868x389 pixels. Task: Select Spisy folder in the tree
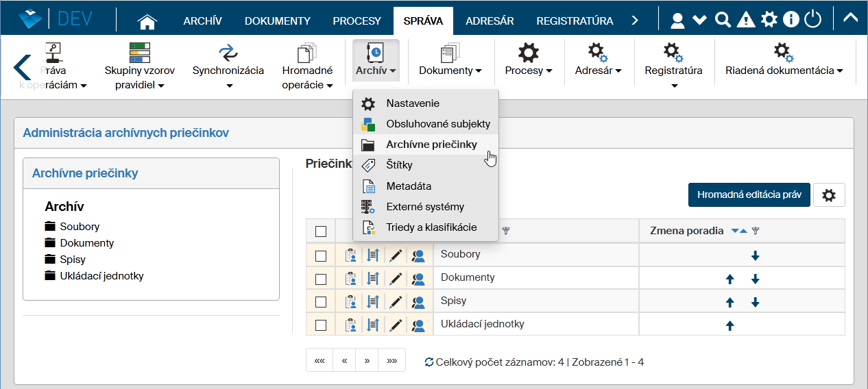click(x=72, y=260)
